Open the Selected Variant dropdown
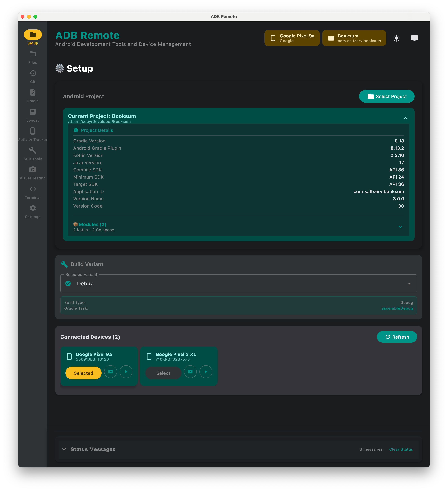This screenshot has width=448, height=491. tap(410, 283)
